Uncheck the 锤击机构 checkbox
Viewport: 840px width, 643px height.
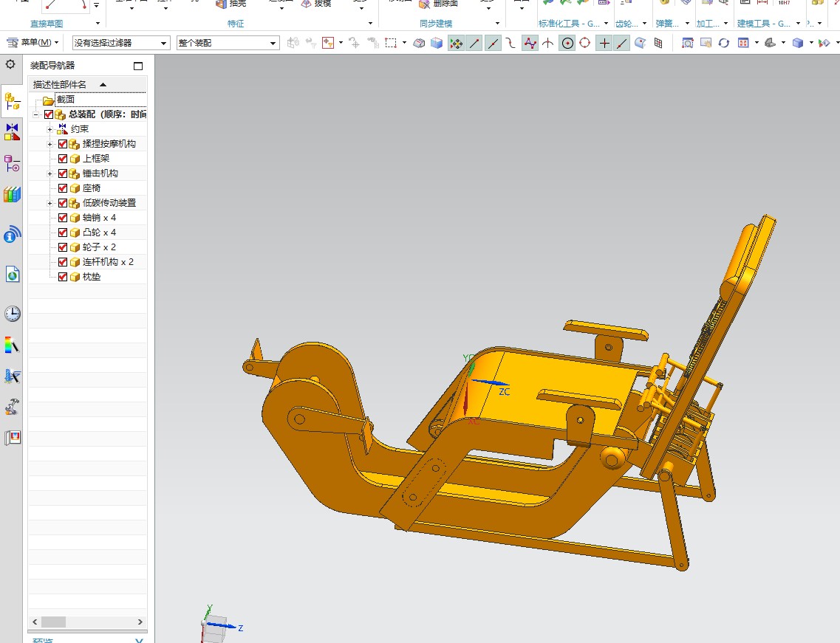pos(63,173)
